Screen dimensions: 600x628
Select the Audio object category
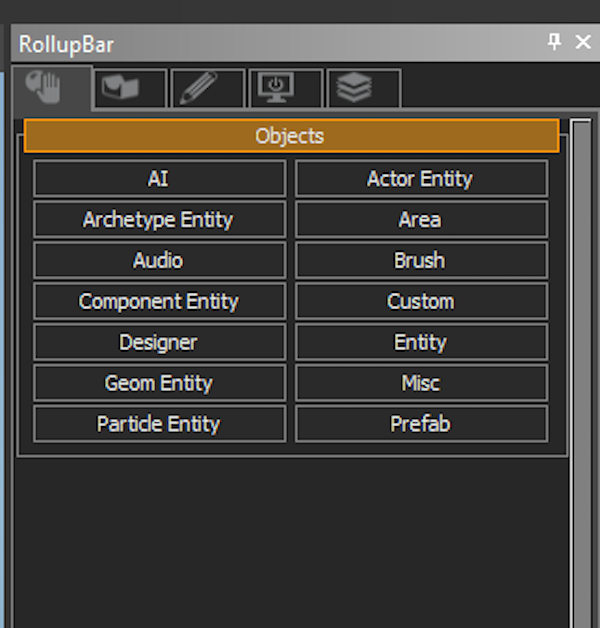tap(160, 260)
